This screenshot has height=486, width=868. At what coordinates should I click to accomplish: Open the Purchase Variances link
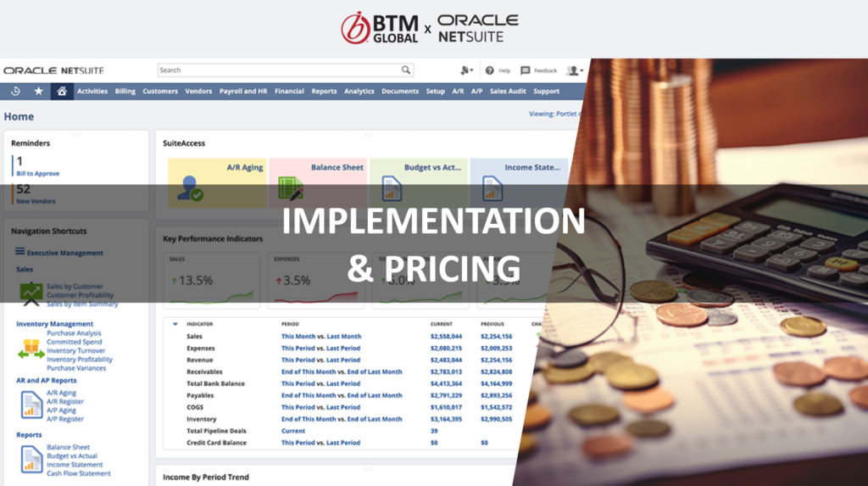tap(75, 368)
